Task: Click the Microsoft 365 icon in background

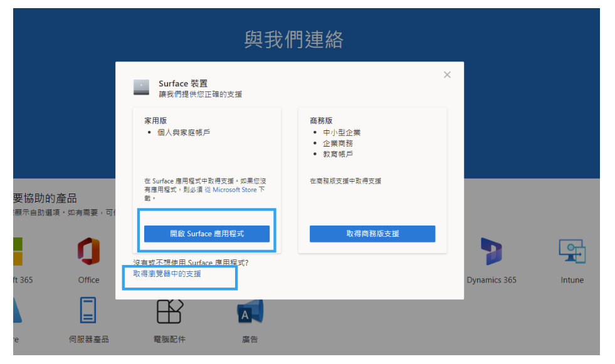Action: [18, 251]
